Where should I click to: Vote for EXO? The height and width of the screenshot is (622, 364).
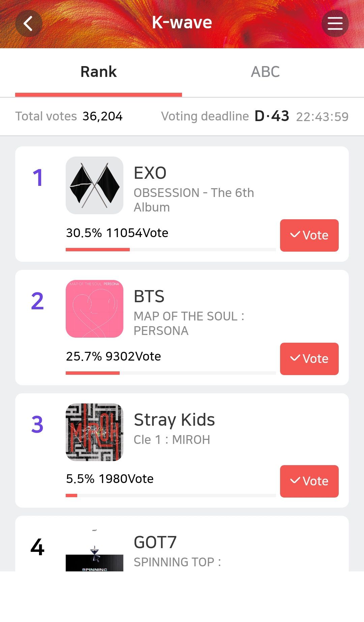pyautogui.click(x=309, y=235)
